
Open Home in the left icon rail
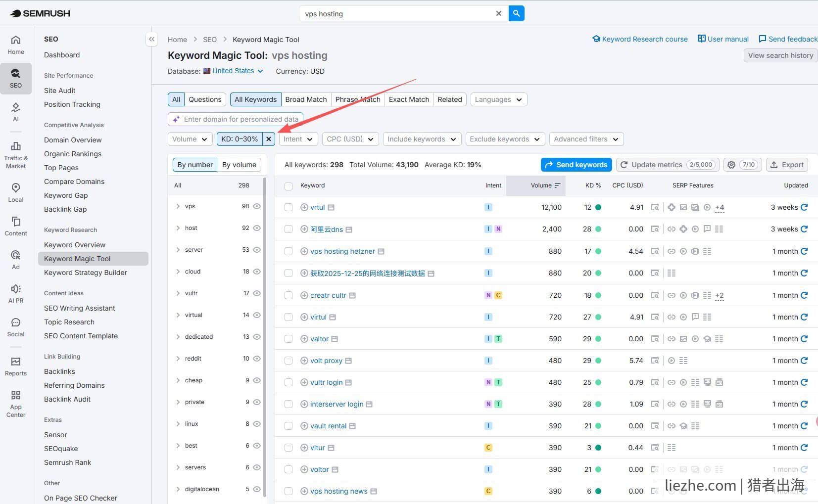(x=16, y=45)
